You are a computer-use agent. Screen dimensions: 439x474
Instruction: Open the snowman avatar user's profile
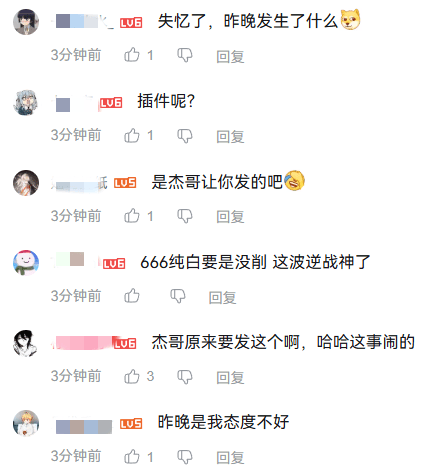tap(26, 263)
